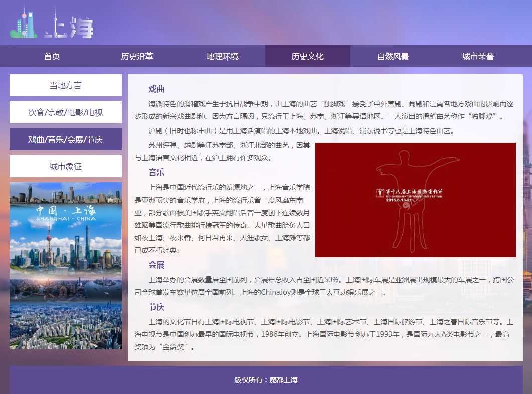Select 地理环境 in the navigation bar
This screenshot has width=532, height=394.
(x=222, y=56)
